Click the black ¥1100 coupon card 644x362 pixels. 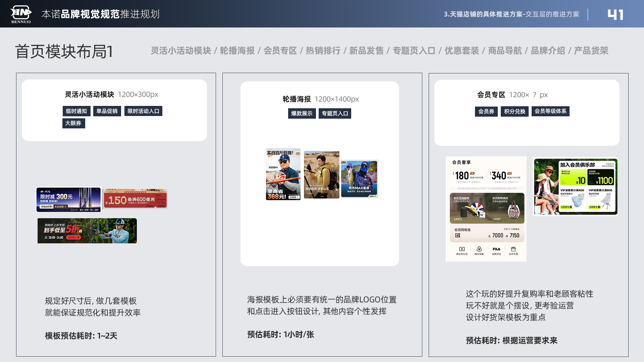[x=601, y=177]
